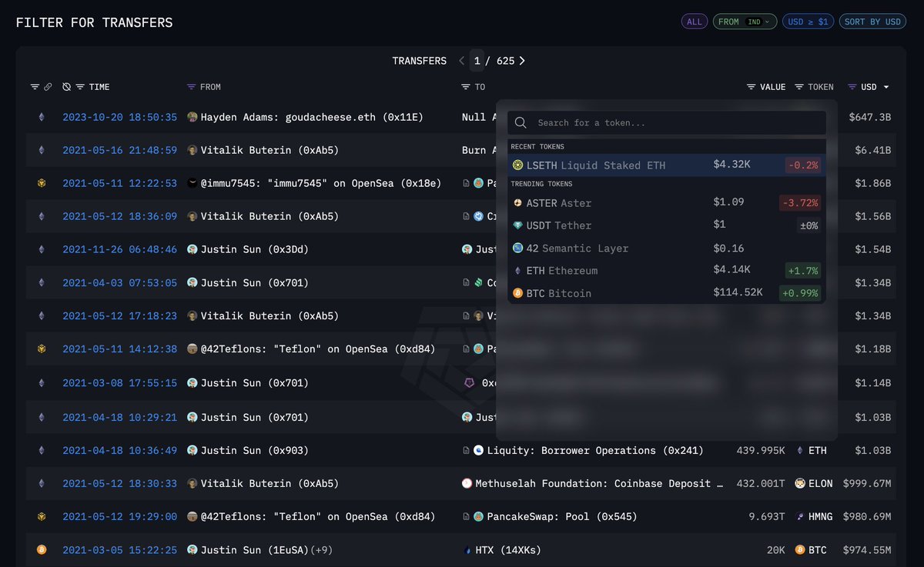Open timestamp link 2023-10-20 18:50:35
The image size is (924, 567).
[x=119, y=118]
